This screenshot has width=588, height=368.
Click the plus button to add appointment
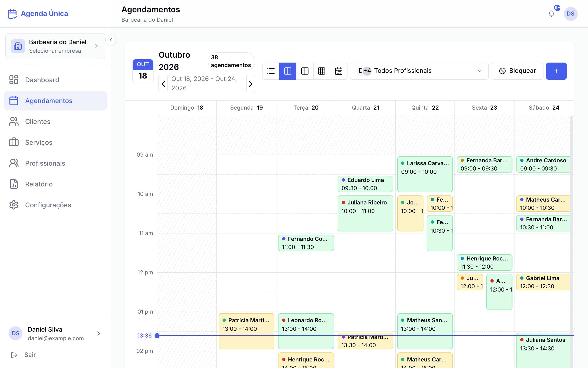click(x=556, y=71)
